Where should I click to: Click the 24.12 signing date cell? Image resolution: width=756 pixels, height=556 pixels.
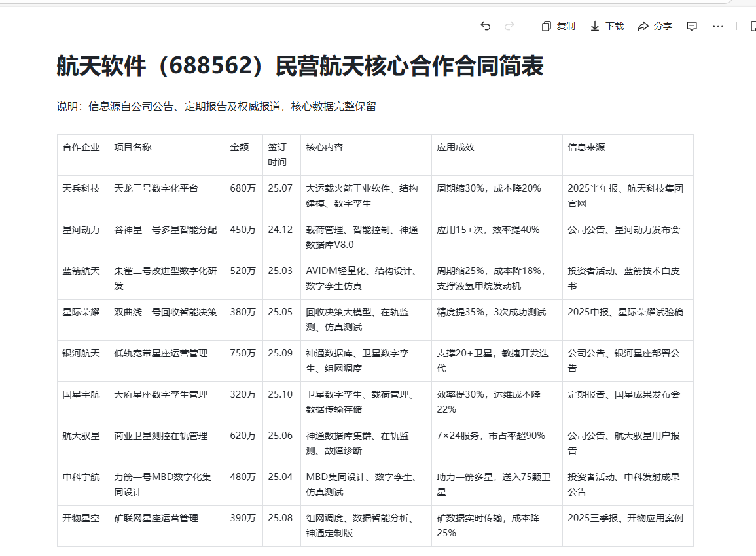281,237
